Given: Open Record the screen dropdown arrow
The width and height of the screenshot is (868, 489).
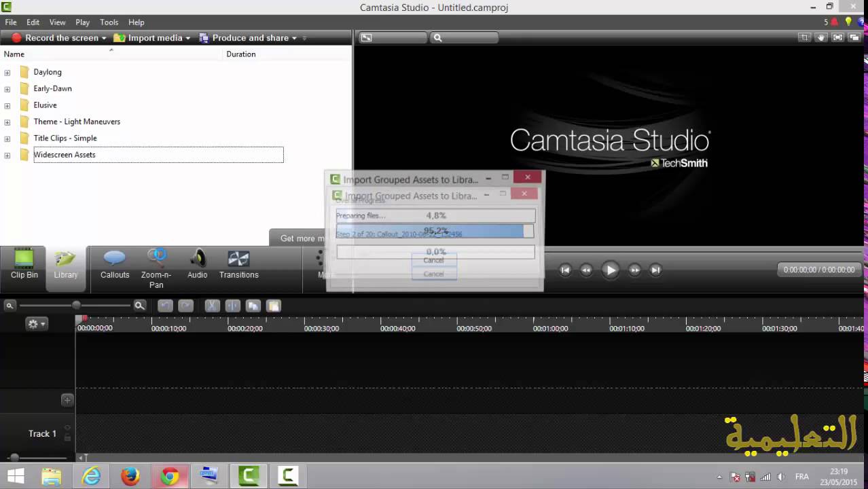Looking at the screenshot, I should point(104,38).
